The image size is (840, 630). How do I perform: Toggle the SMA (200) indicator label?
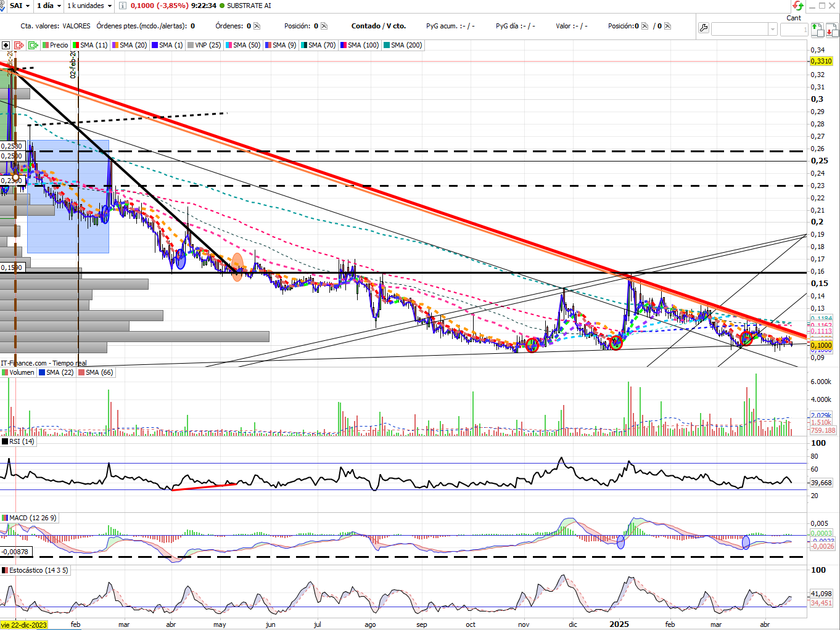tap(403, 45)
